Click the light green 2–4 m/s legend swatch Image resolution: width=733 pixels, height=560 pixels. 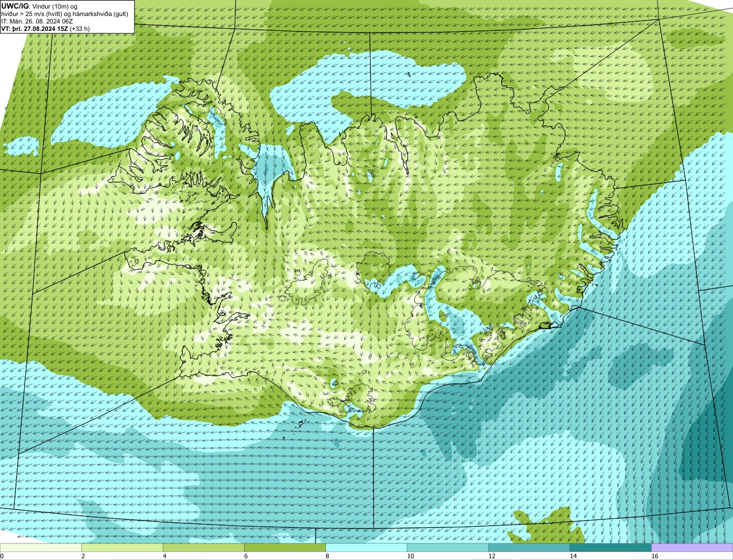pos(122,547)
